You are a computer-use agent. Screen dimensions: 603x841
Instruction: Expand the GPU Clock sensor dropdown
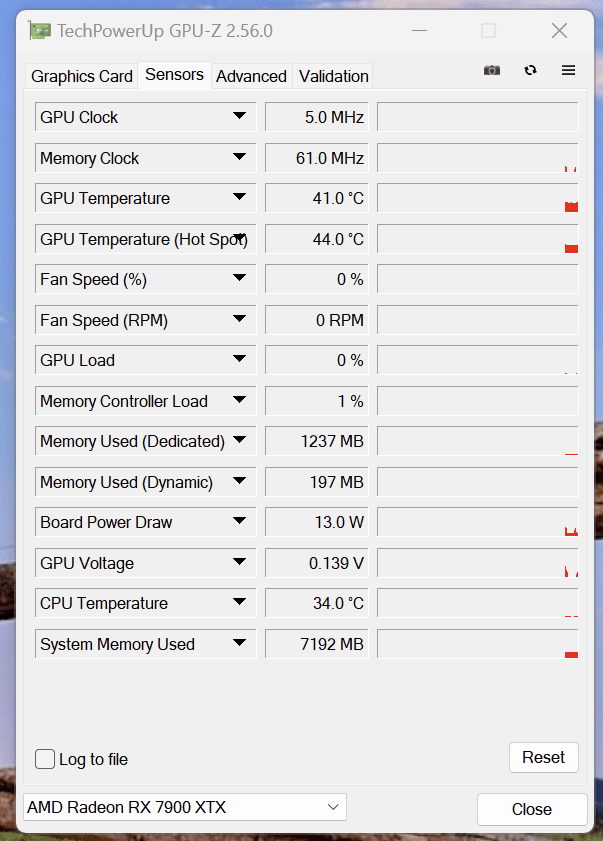[x=239, y=116]
